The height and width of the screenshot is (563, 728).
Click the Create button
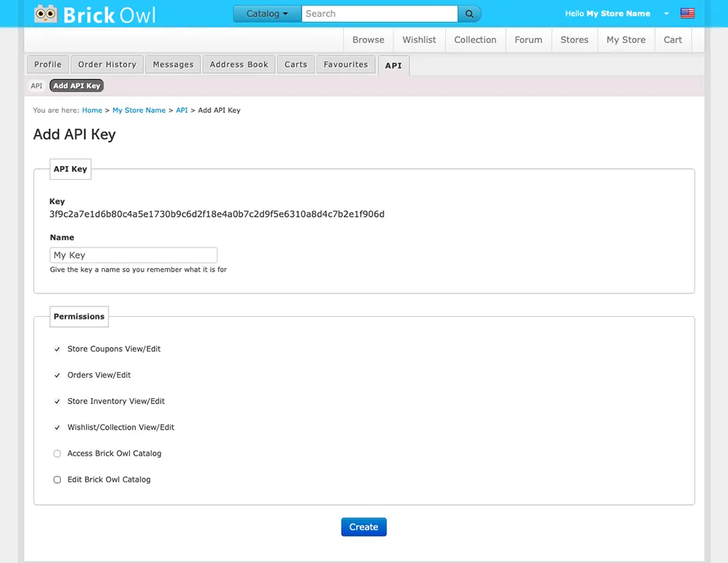point(364,527)
